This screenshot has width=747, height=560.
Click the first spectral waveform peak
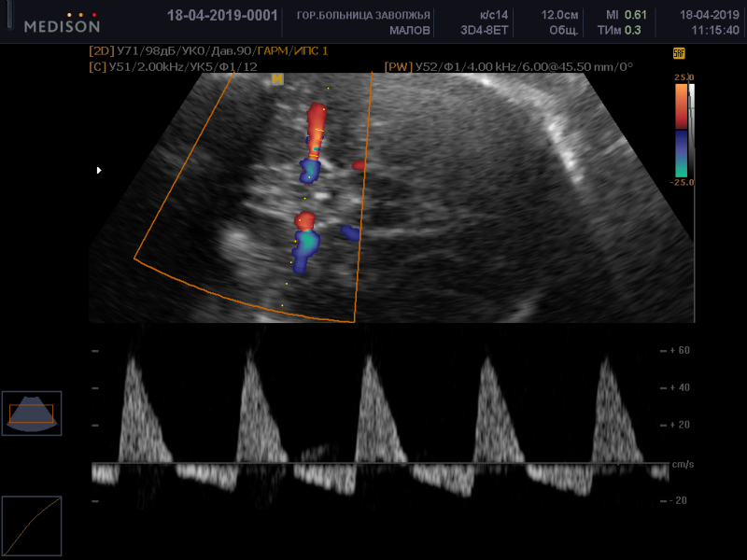132,359
